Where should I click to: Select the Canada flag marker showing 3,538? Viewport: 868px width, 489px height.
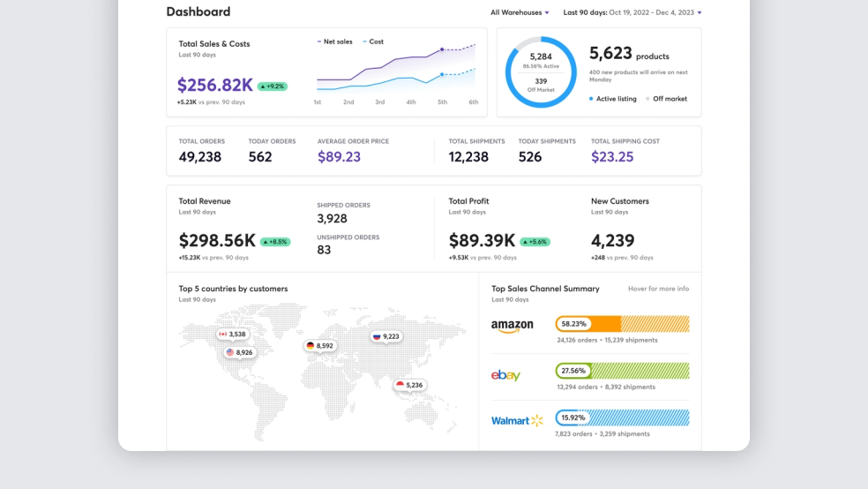(x=233, y=335)
